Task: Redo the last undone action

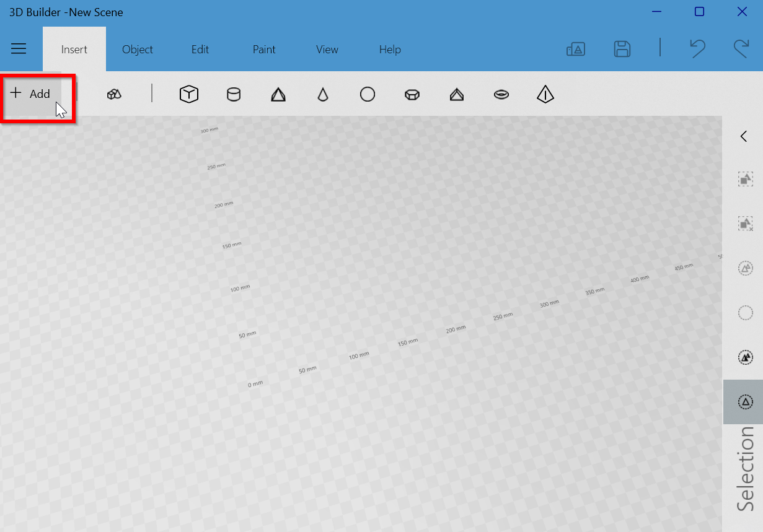Action: pyautogui.click(x=741, y=49)
